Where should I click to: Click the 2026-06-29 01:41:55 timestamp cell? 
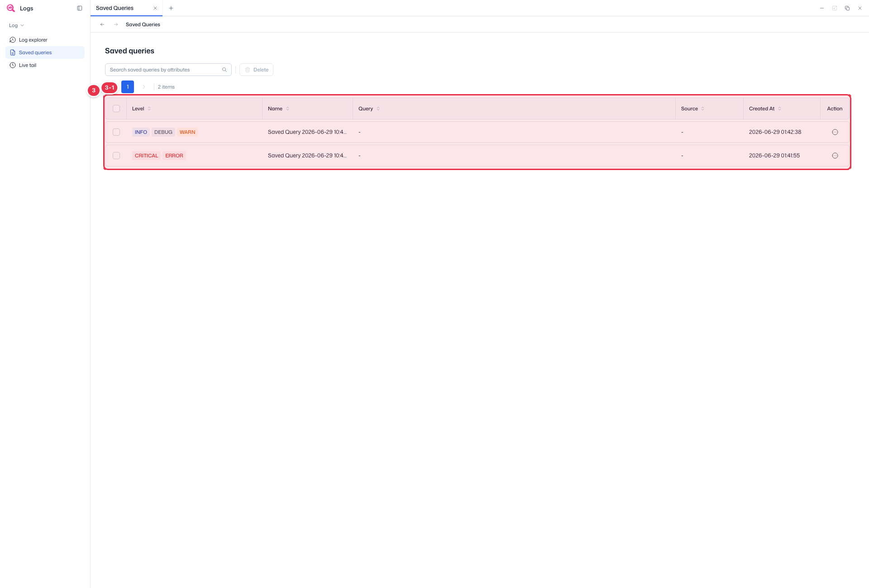pos(774,156)
